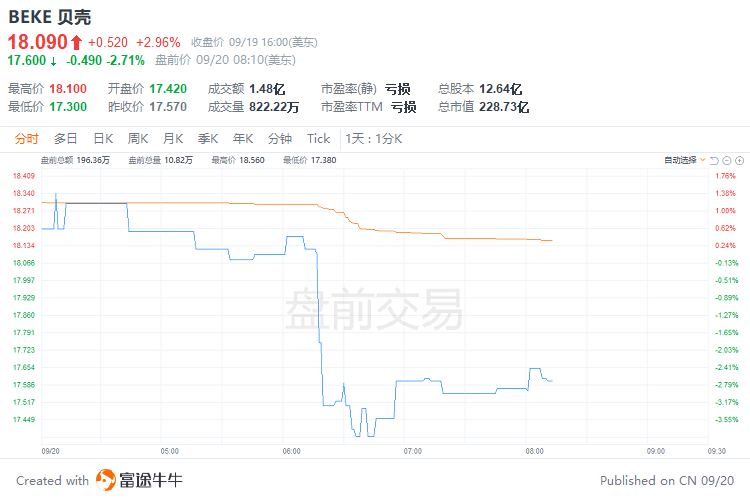Viewport: 750px width, 501px height.
Task: Click the closing price 18.090
Action: [38, 42]
